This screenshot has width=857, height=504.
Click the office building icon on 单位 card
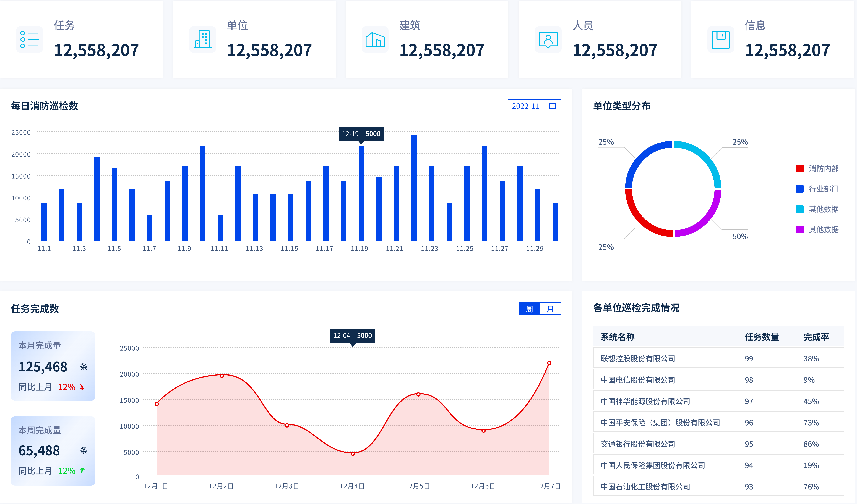point(203,39)
